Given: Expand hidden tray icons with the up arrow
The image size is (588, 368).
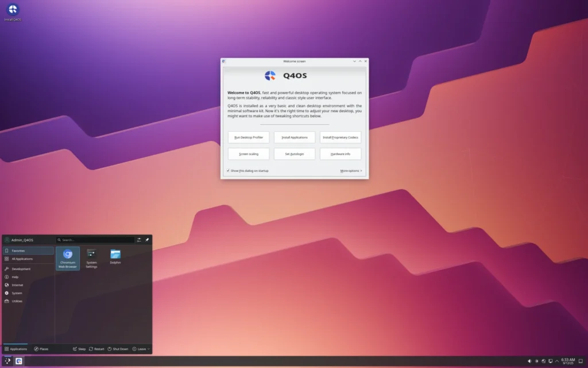Looking at the screenshot, I should coord(558,361).
